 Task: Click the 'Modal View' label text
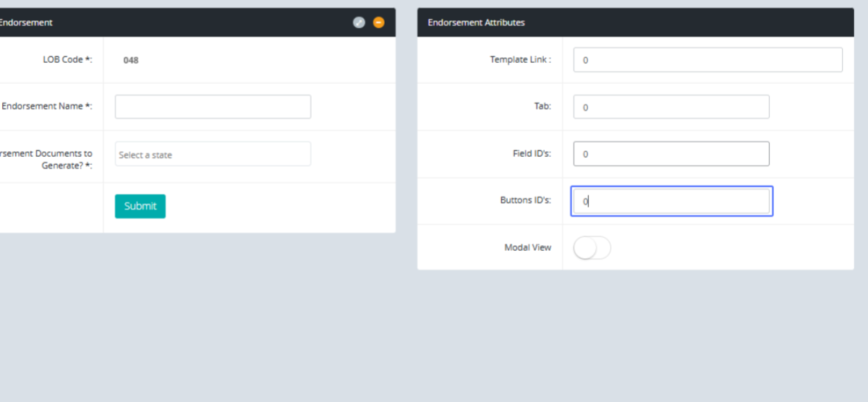click(527, 248)
